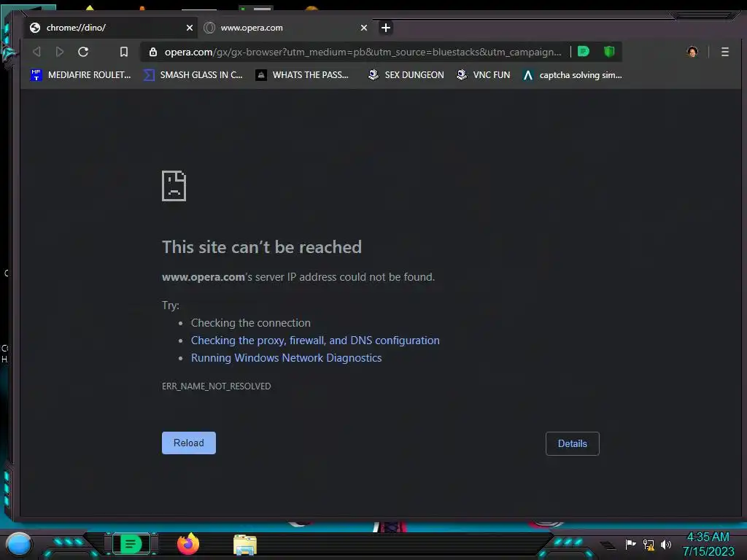Click 'This site can't be reached' heading
This screenshot has width=747, height=560.
pyautogui.click(x=262, y=247)
